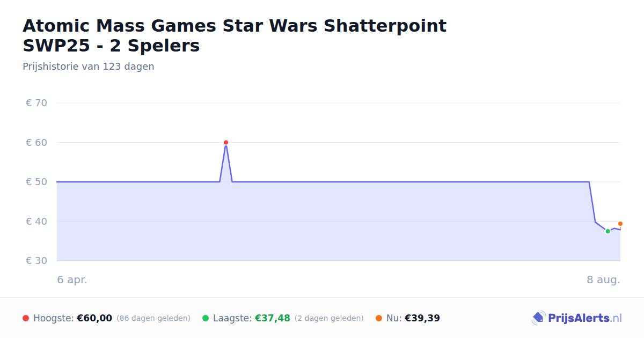Click the Prijshistorie van 123 dagen subtitle

pos(89,67)
